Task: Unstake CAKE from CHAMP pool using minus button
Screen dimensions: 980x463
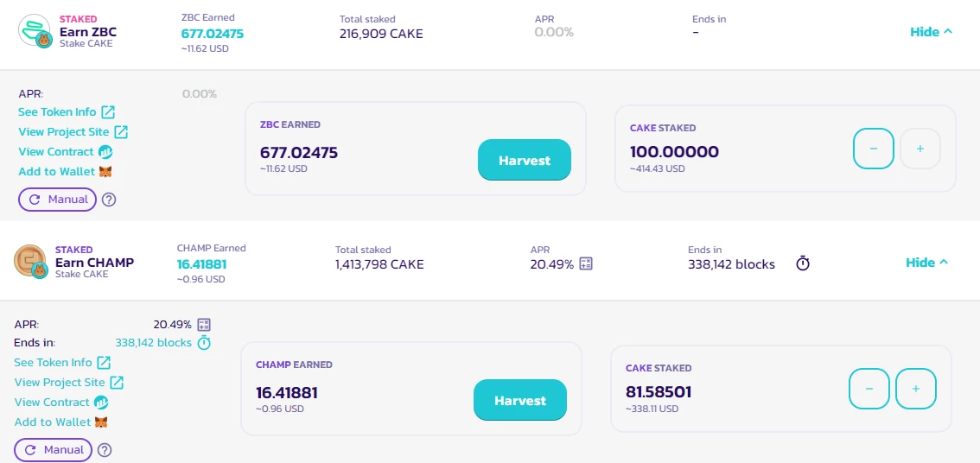Action: pos(869,389)
